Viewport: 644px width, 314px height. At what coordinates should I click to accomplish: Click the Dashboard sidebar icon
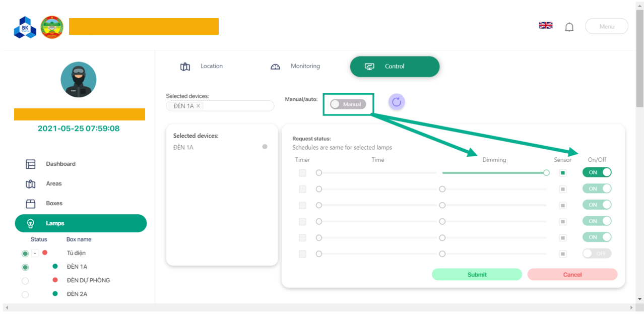[x=31, y=164]
